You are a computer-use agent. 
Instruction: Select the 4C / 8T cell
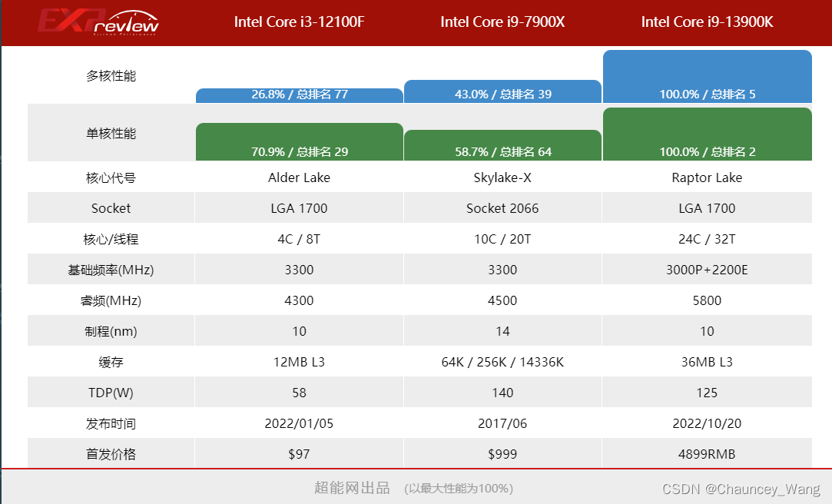pos(300,239)
